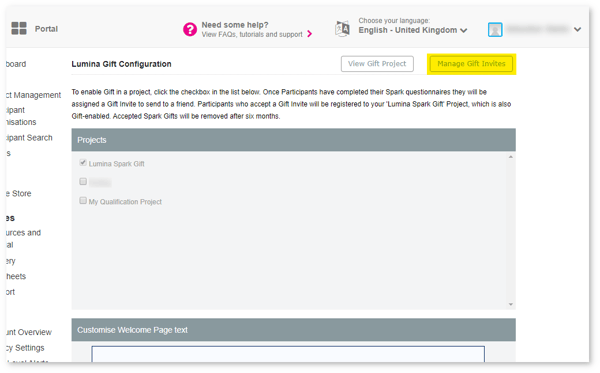Image resolution: width=600 pixels, height=373 pixels.
Task: Click the Lumina Gift Configuration heading
Action: [x=121, y=64]
